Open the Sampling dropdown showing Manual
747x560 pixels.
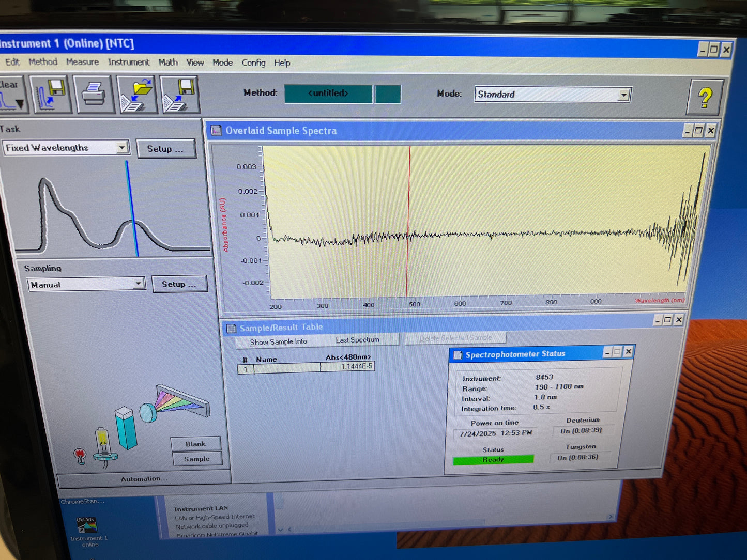[138, 284]
